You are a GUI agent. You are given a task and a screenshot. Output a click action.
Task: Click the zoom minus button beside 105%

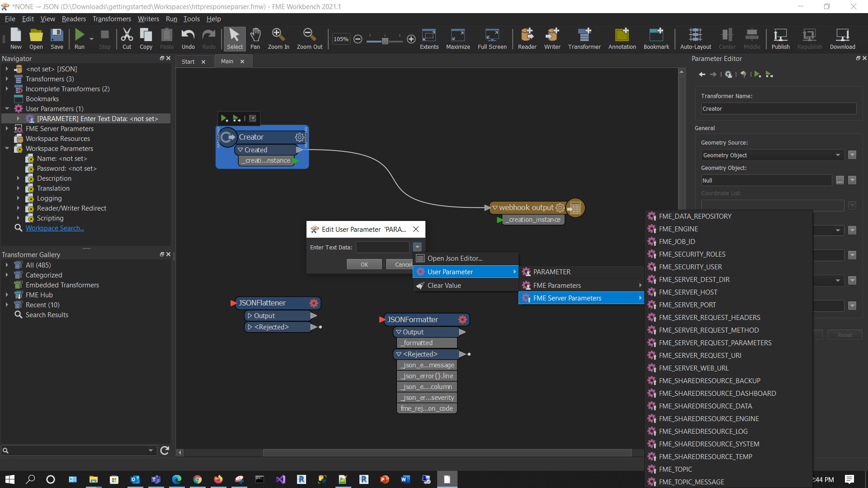coord(358,39)
